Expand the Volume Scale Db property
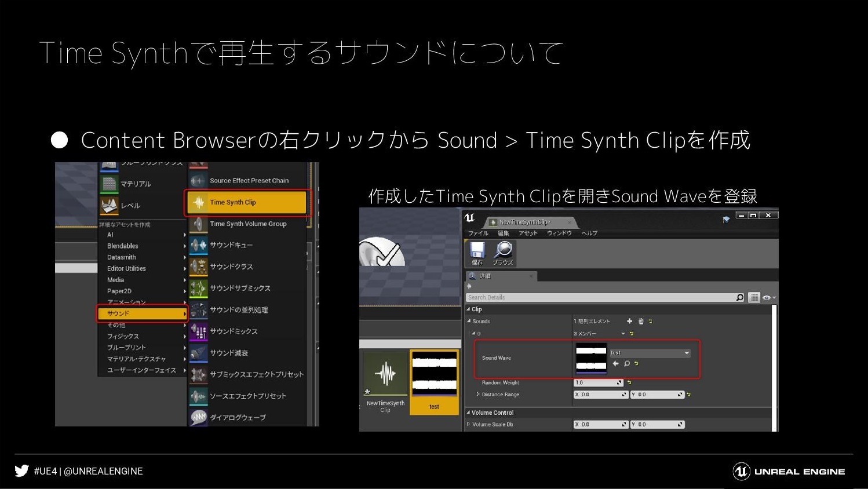 [x=469, y=425]
